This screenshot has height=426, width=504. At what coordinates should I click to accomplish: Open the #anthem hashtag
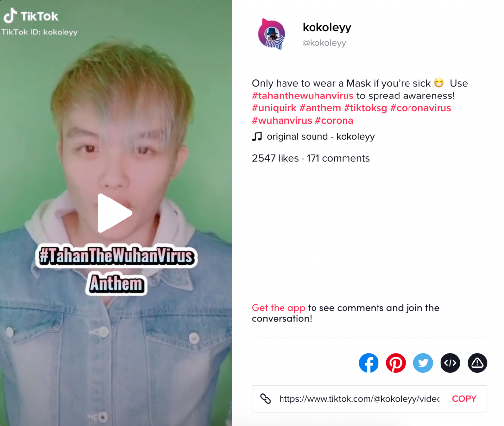click(x=320, y=108)
